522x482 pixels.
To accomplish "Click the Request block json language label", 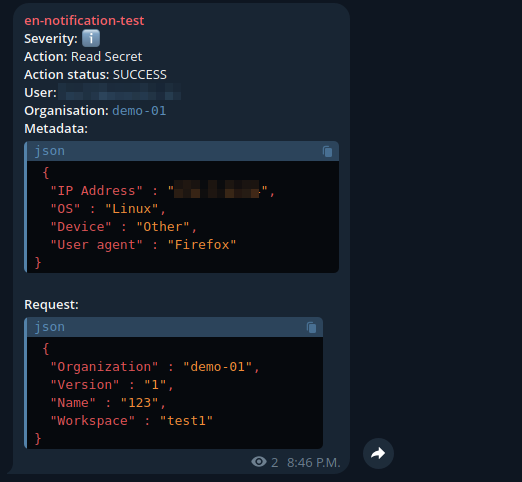I will tap(50, 327).
